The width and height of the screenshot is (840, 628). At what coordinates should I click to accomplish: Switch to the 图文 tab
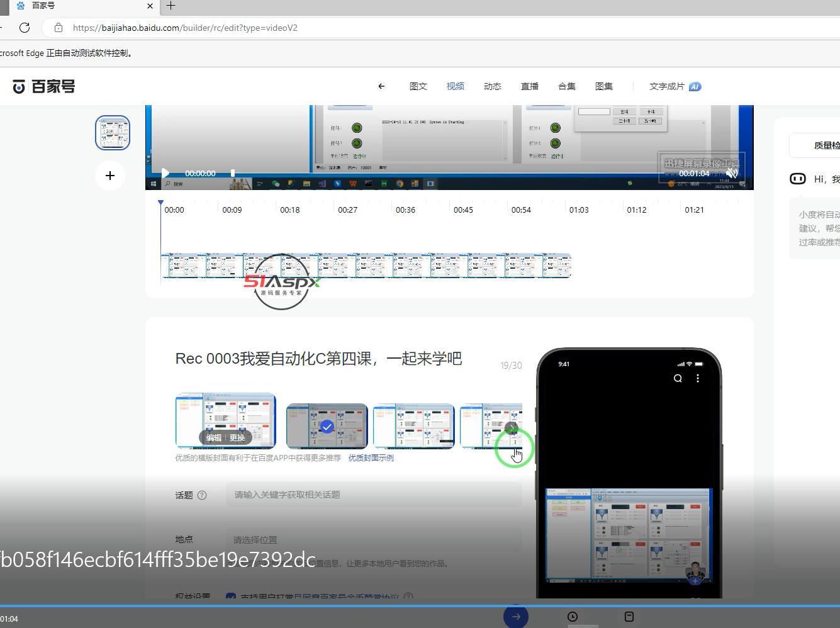418,86
